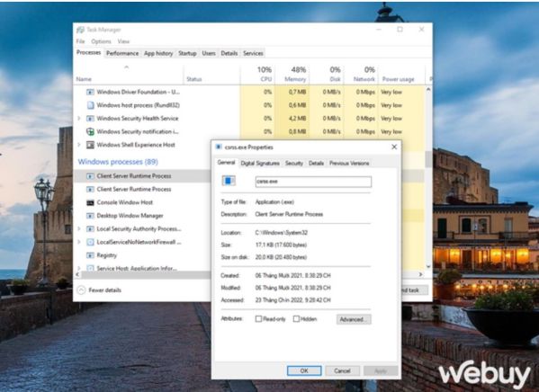Click the csrss.exe file icon in Properties
Image resolution: width=539 pixels, height=392 pixels.
coord(229,181)
